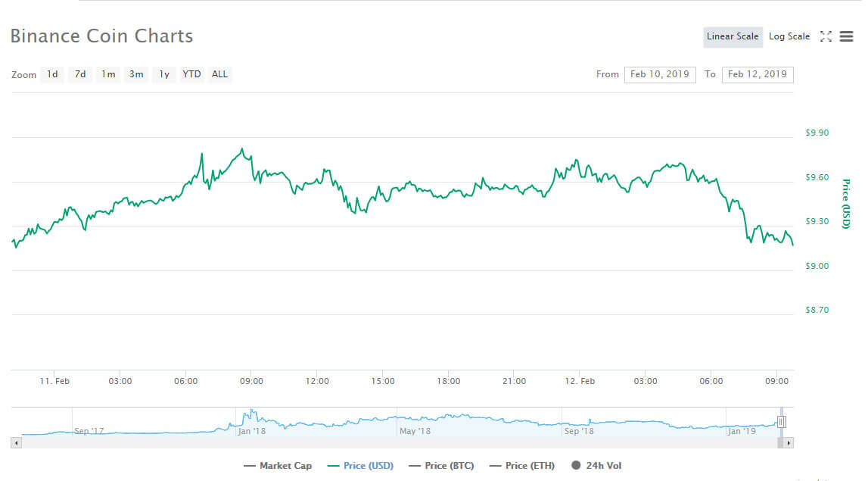
Task: Click the $8.70 axis label
Action: 817,310
